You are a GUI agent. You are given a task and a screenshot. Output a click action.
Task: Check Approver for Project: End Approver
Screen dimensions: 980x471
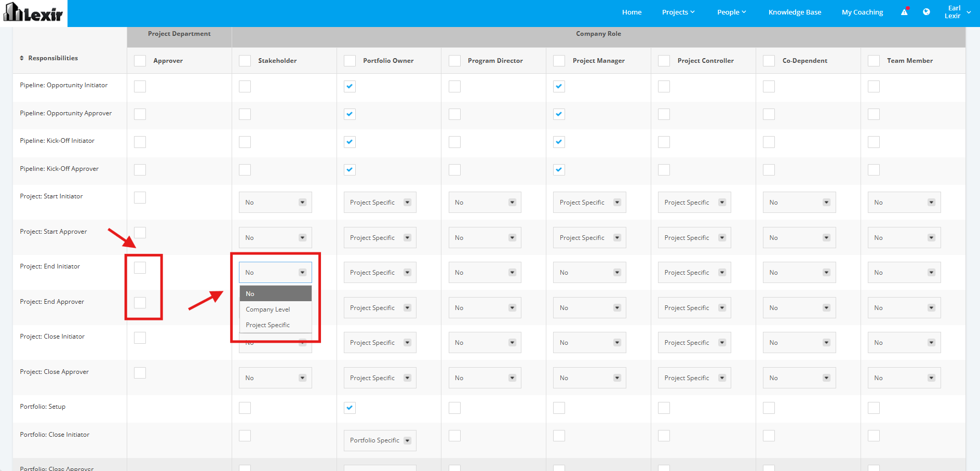tap(140, 303)
